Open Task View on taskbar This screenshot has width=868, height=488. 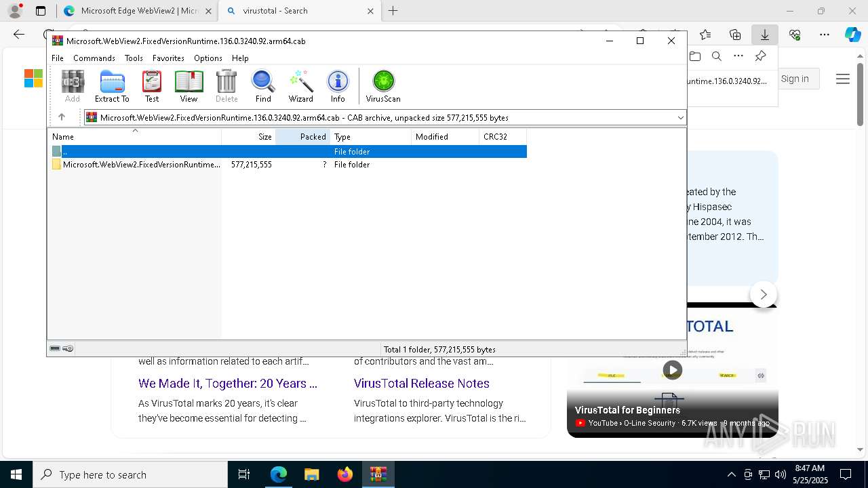tap(244, 474)
